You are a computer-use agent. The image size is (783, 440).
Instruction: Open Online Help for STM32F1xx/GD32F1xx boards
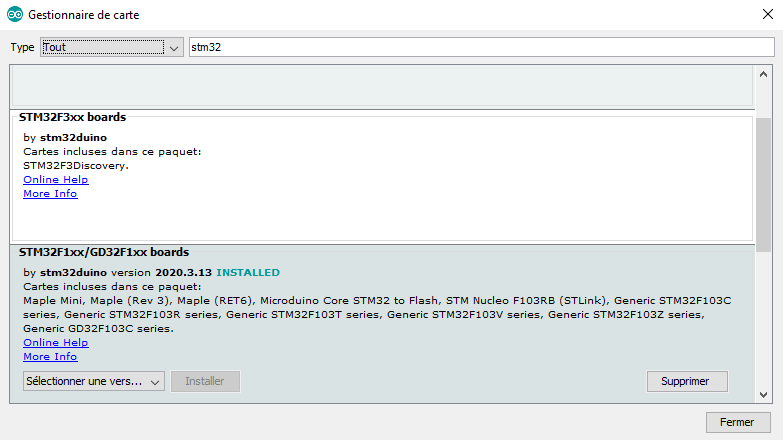[55, 343]
